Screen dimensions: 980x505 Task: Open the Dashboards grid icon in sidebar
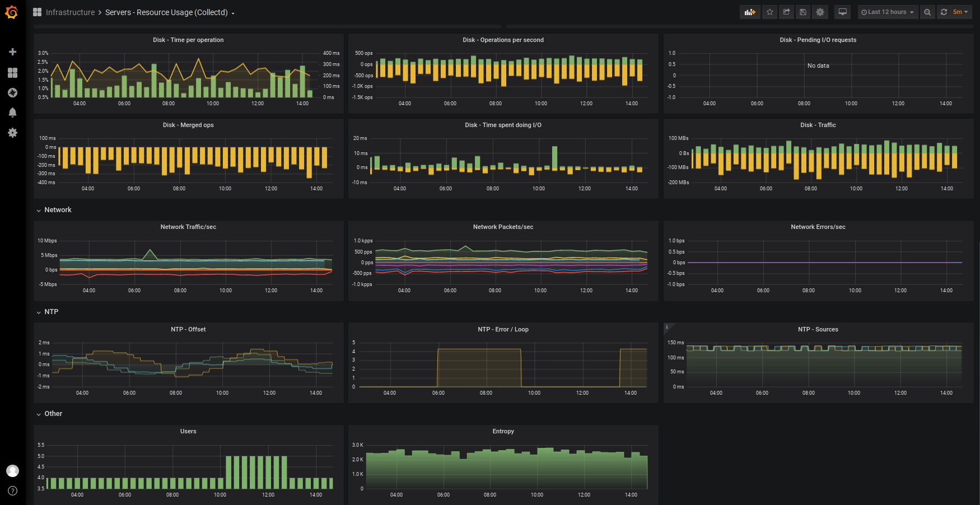[12, 73]
